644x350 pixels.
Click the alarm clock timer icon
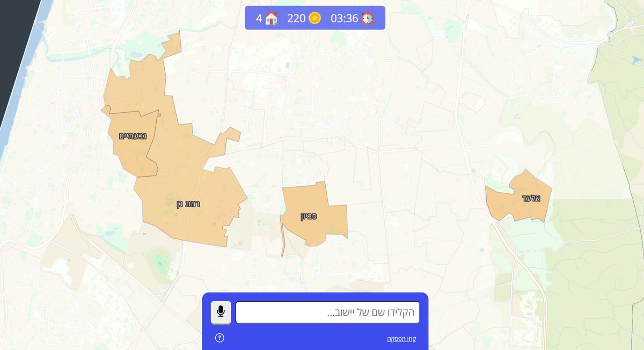pyautogui.click(x=368, y=18)
